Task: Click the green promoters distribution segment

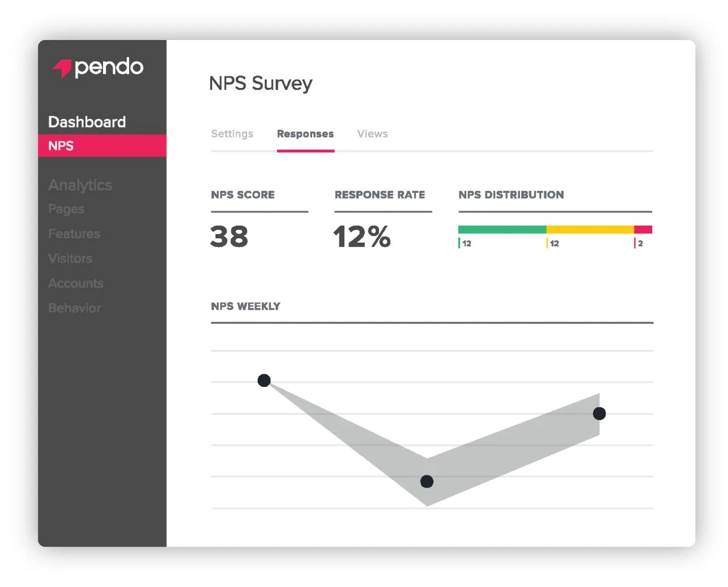Action: click(502, 230)
